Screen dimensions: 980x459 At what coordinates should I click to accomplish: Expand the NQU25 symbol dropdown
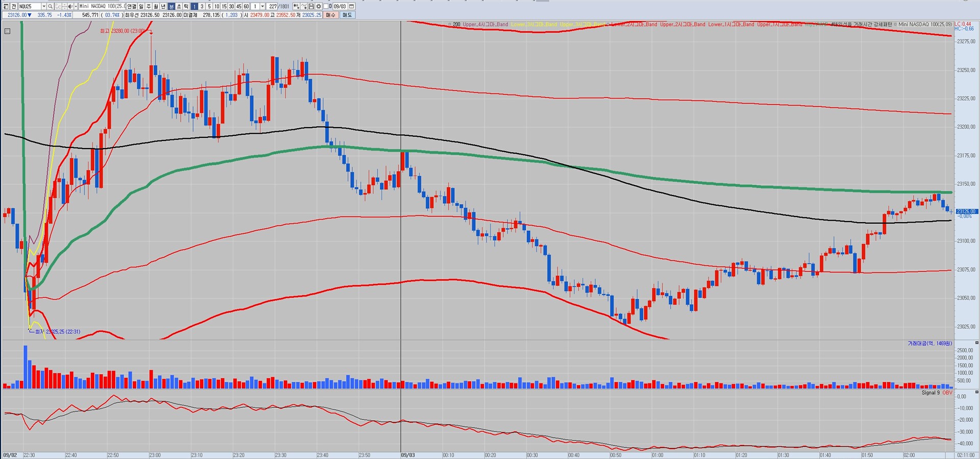tap(44, 7)
